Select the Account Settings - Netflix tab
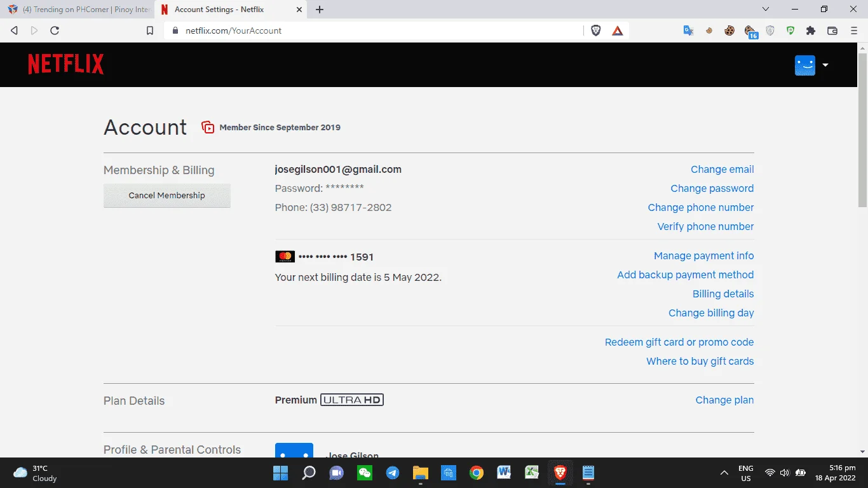 coord(231,10)
